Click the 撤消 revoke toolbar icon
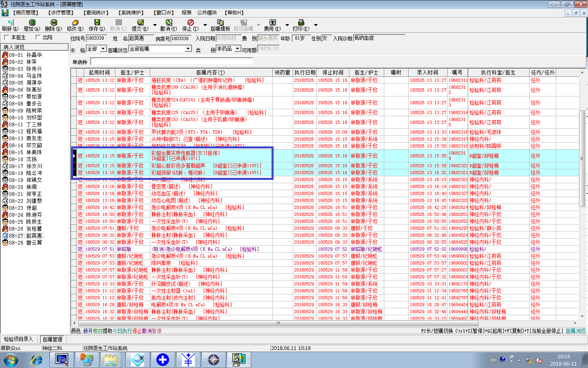The height and width of the screenshot is (368, 588). click(169, 22)
